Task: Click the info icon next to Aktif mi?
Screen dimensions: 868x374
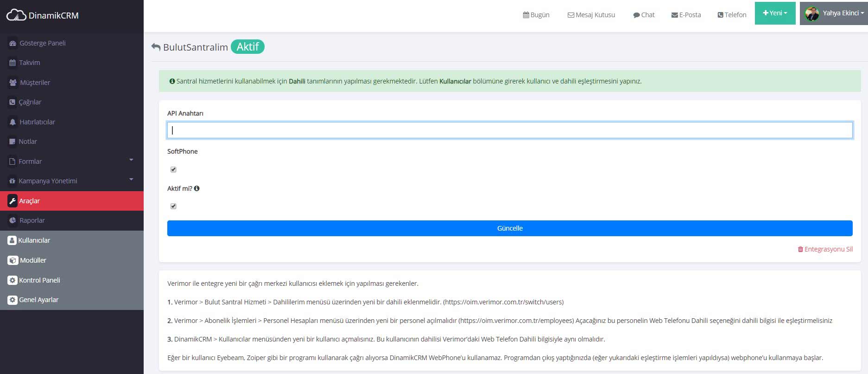Action: coord(197,188)
